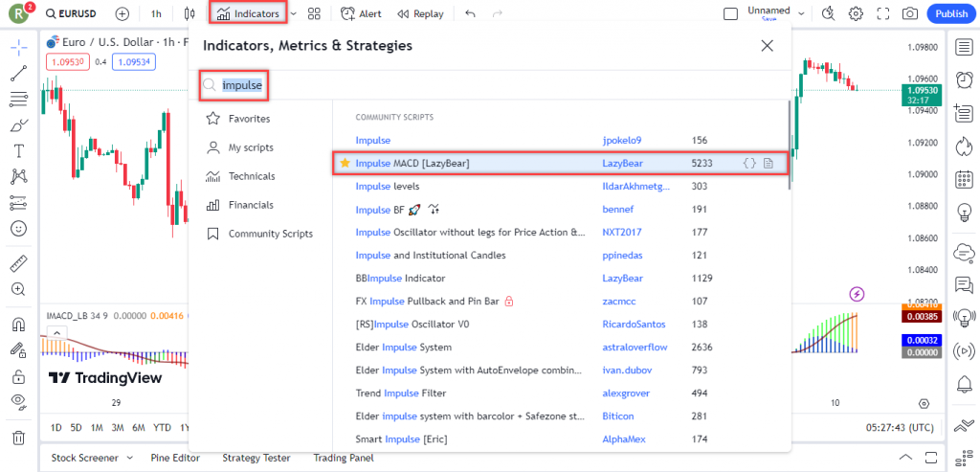Image resolution: width=980 pixels, height=472 pixels.
Task: Select the Elder Impulse System script
Action: (x=561, y=347)
